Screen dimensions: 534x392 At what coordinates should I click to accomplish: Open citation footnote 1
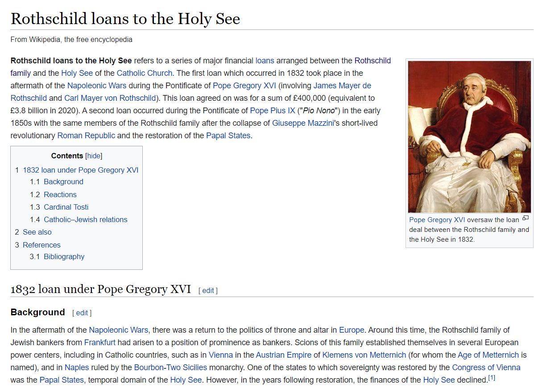click(492, 378)
